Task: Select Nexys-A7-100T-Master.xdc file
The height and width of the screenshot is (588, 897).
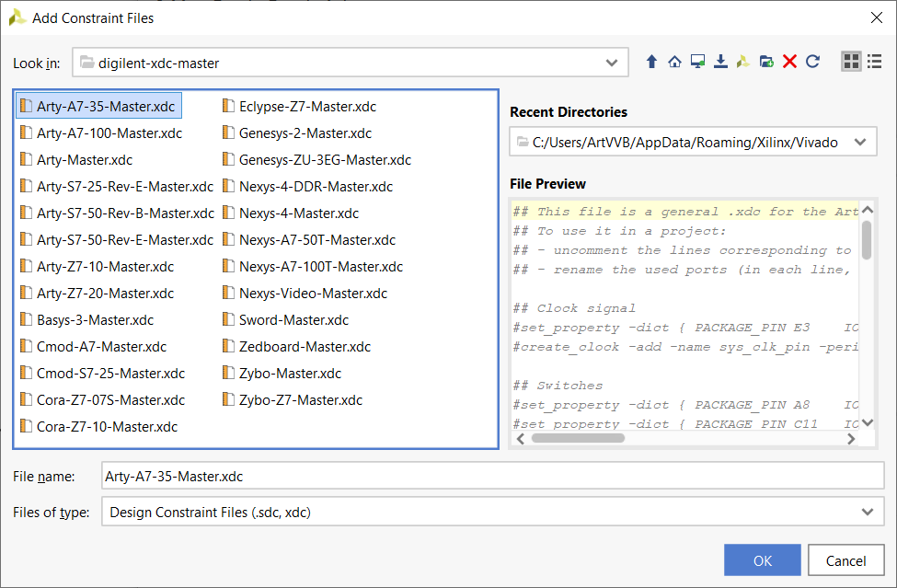Action: coord(313,267)
